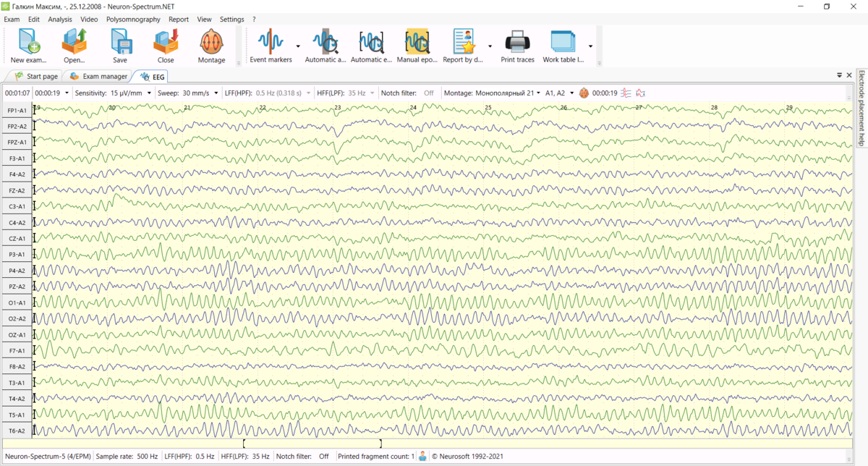Close the exam with the Close icon
868x466 pixels.
(x=166, y=42)
